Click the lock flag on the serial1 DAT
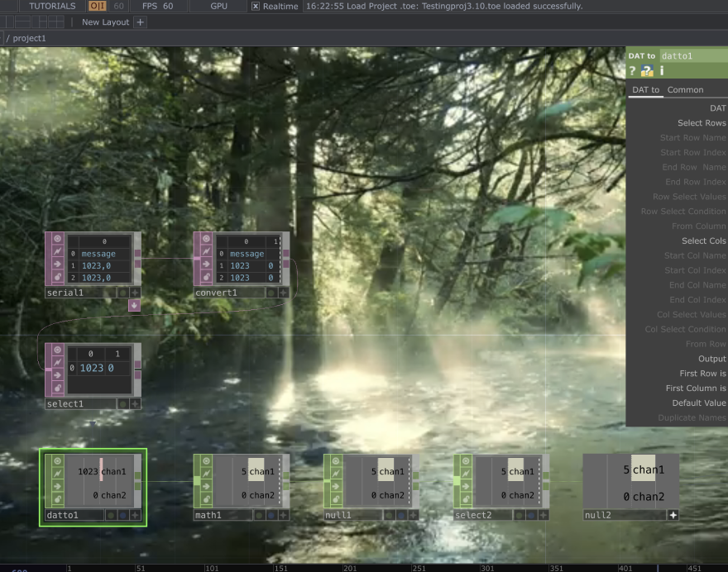 click(x=57, y=276)
